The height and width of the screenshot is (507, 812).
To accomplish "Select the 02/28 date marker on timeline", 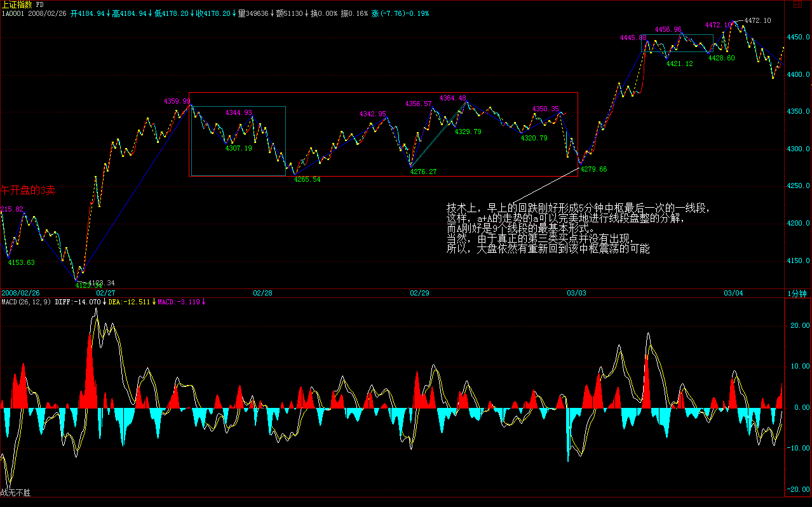I will click(262, 293).
